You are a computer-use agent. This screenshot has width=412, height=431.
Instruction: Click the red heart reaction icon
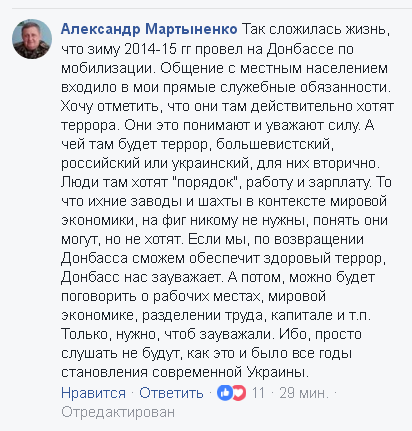coord(239,393)
